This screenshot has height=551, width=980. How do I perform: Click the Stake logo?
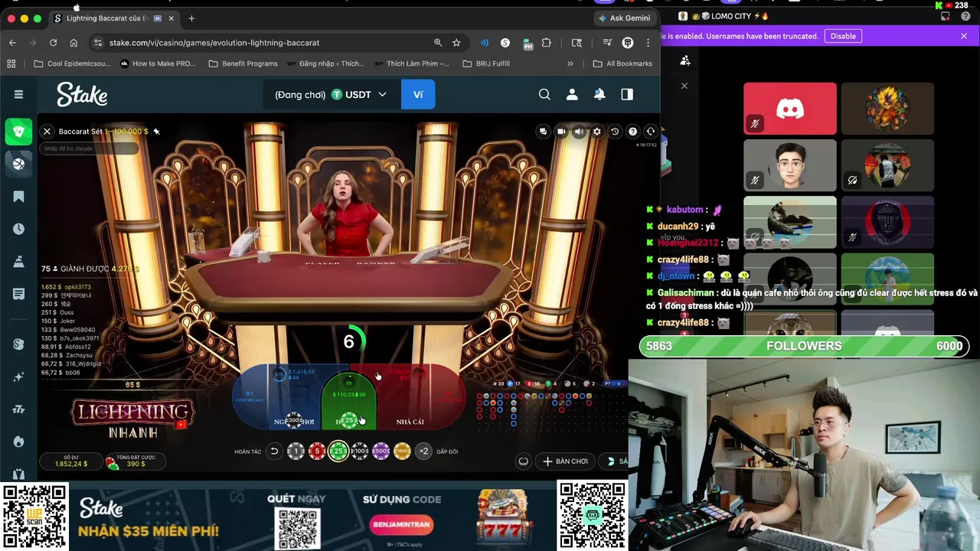pyautogui.click(x=82, y=94)
